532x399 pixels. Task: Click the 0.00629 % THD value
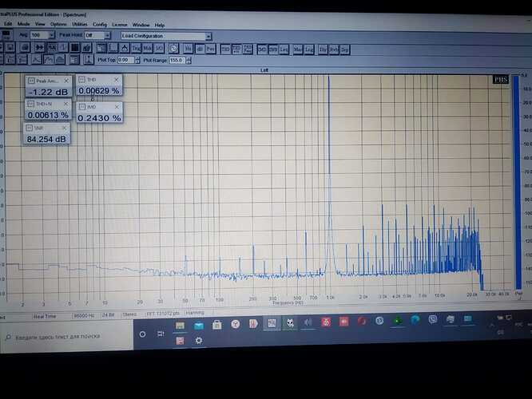point(99,90)
